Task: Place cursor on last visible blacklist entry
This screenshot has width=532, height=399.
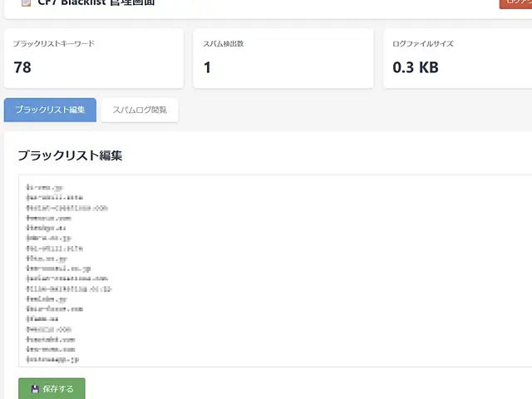Action: (x=53, y=360)
